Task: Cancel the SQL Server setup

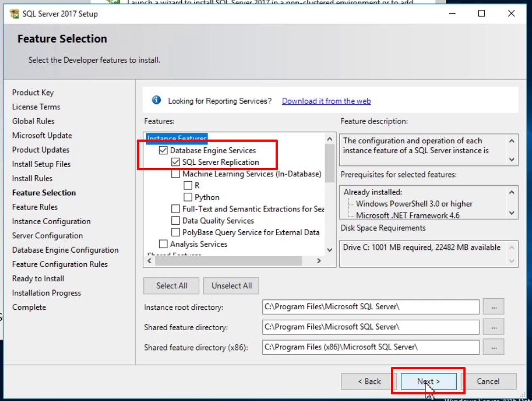Action: (x=488, y=381)
